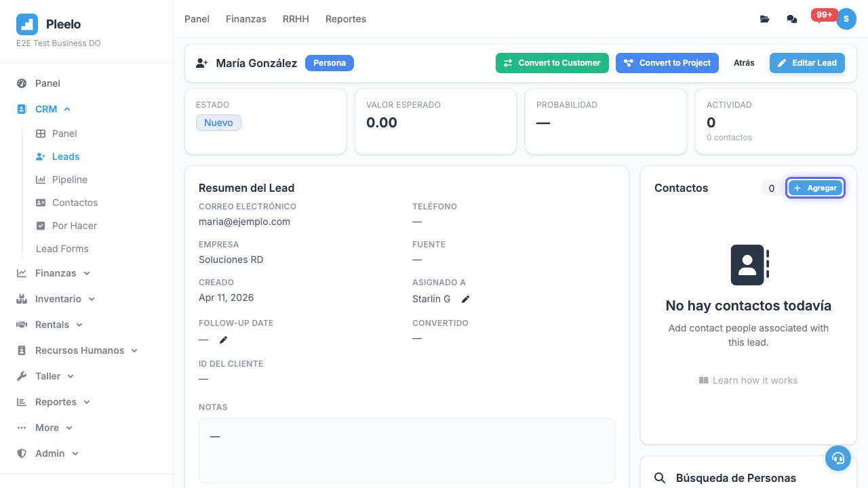Click the Editar Lead button
The width and height of the screenshot is (868, 488).
(x=807, y=63)
